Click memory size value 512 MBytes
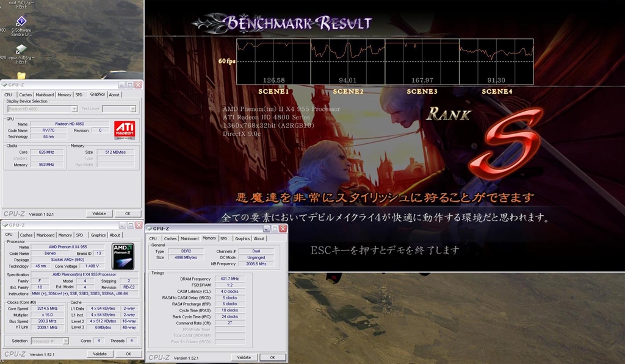The height and width of the screenshot is (364, 625). coord(115,152)
